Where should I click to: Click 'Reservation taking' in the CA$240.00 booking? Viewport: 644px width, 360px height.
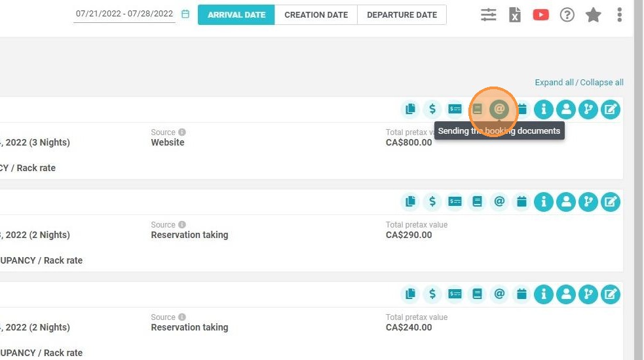(189, 327)
